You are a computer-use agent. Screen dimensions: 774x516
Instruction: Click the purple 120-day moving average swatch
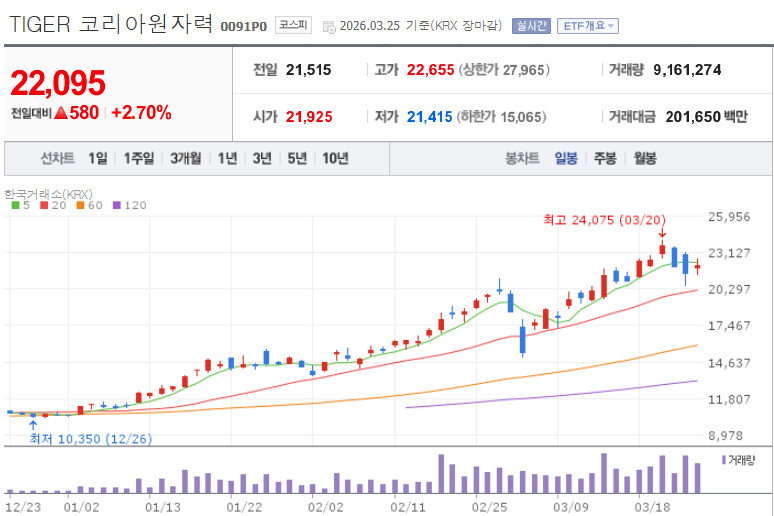coord(117,205)
